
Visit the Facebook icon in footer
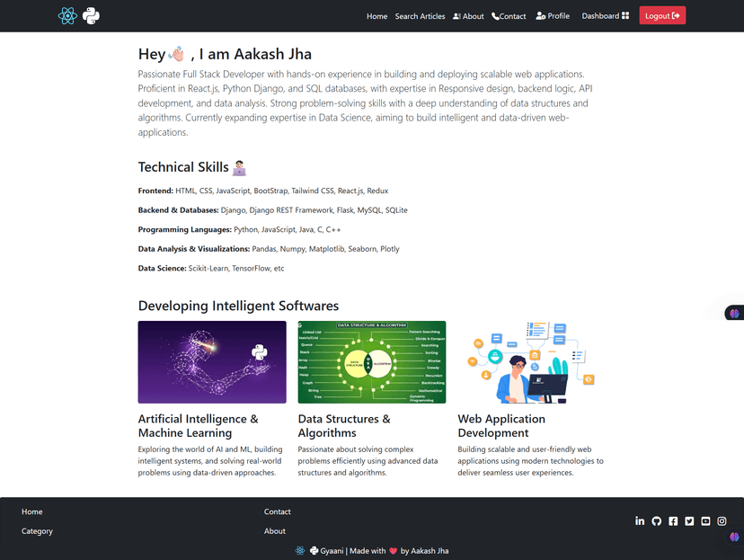pyautogui.click(x=673, y=521)
